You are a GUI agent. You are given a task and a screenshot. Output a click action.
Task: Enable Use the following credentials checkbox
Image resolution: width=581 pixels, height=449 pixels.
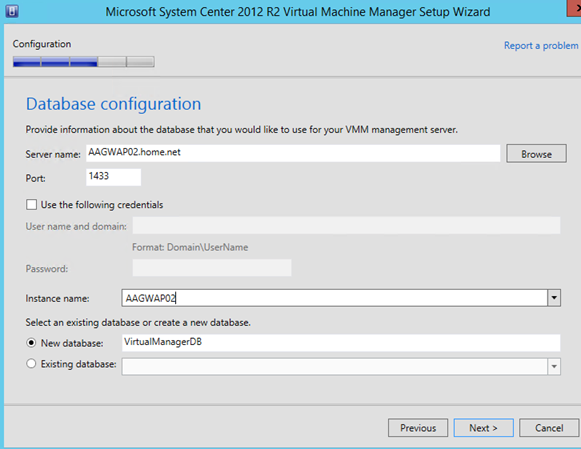(31, 204)
